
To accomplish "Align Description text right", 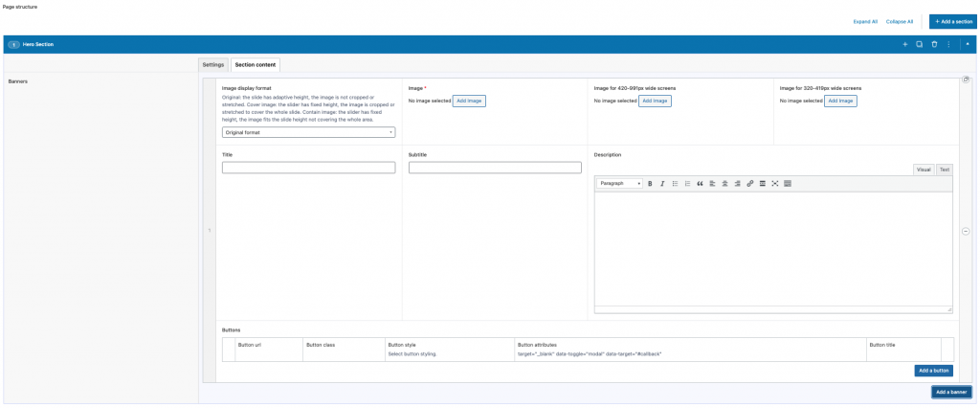I will 738,183.
